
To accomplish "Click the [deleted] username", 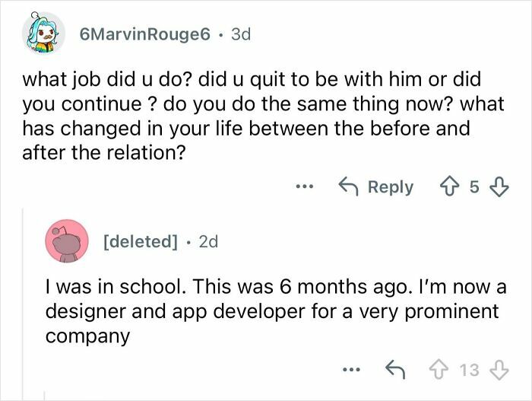I will 139,241.
